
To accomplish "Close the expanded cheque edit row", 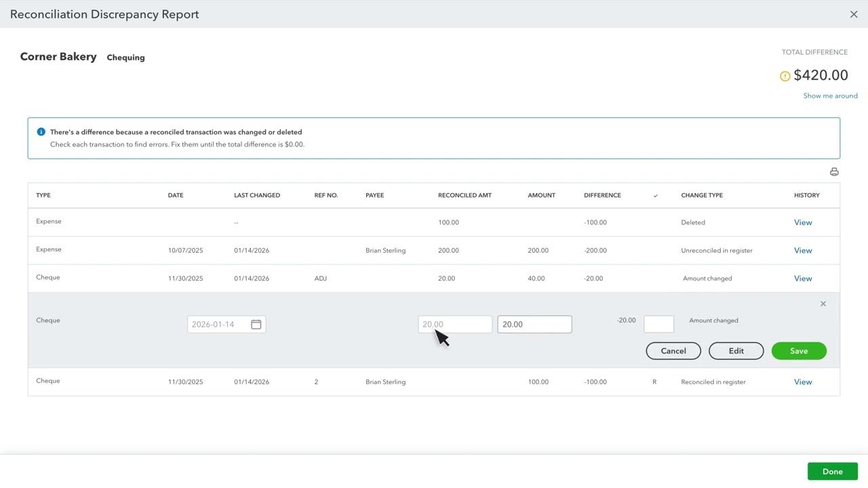I will (x=823, y=304).
